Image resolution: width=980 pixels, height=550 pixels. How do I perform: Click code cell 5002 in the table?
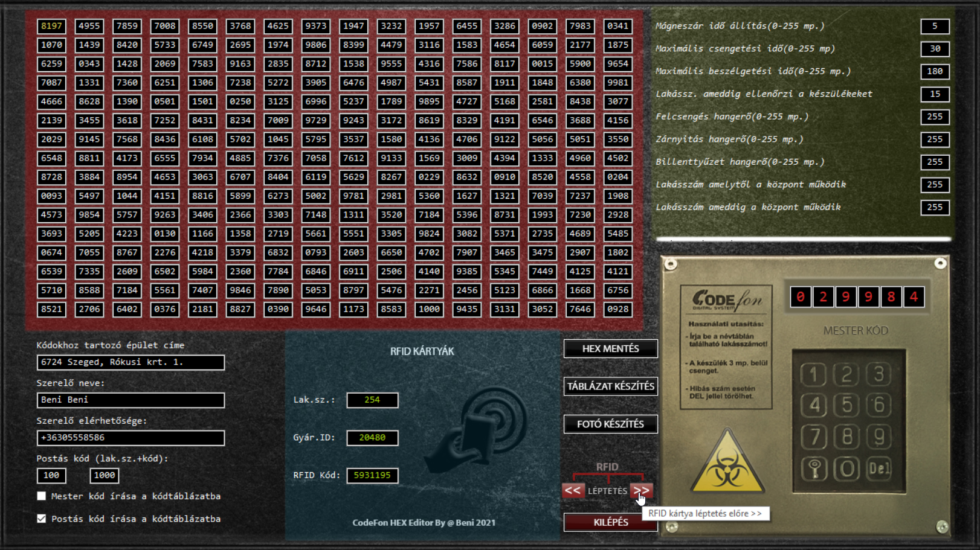315,196
